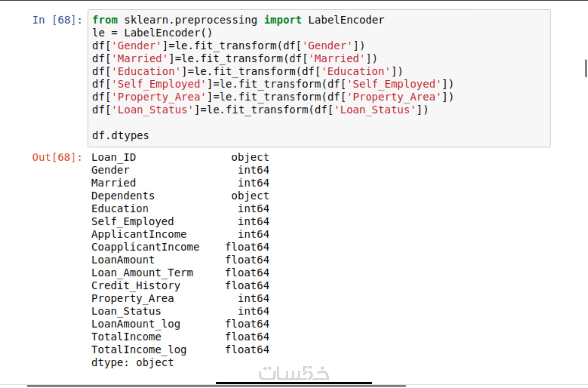Click the Arabic watermark logo at the bottom
The height and width of the screenshot is (388, 588).
pos(294,373)
